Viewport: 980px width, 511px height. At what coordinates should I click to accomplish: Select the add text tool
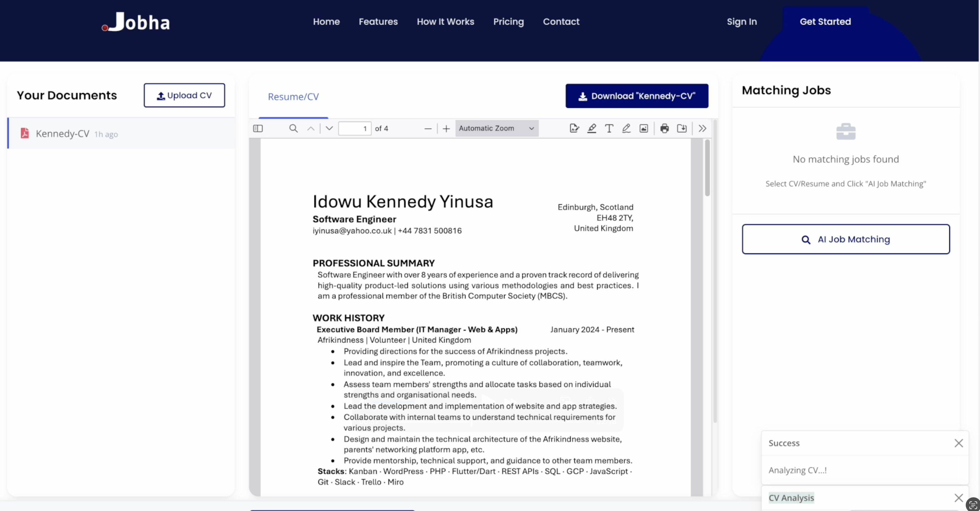609,128
